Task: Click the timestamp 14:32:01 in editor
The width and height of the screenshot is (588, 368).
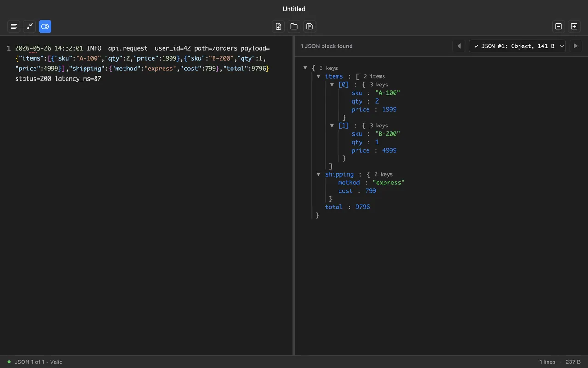Action: 69,48
